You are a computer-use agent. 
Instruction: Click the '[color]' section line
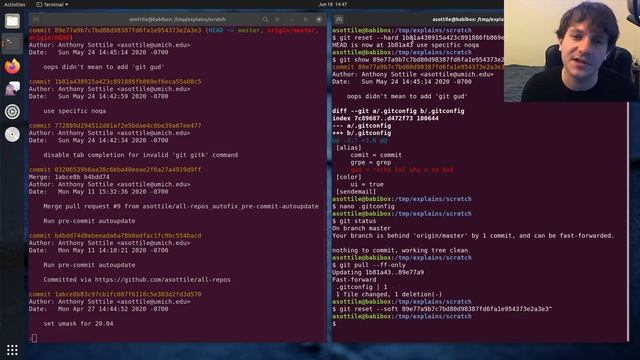pos(349,177)
